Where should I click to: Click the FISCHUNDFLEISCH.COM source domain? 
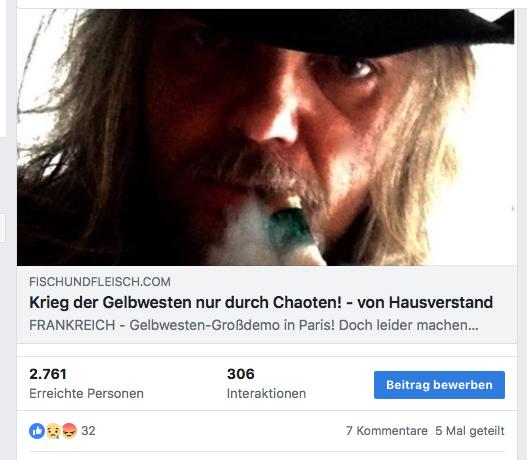100,282
